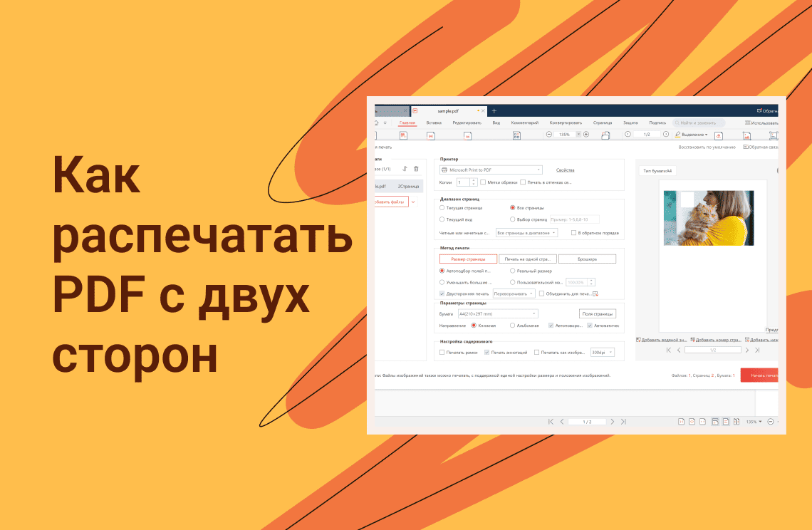Go to previous page via toolbar arrow
Screen dimensions: 812x530
coord(628,134)
